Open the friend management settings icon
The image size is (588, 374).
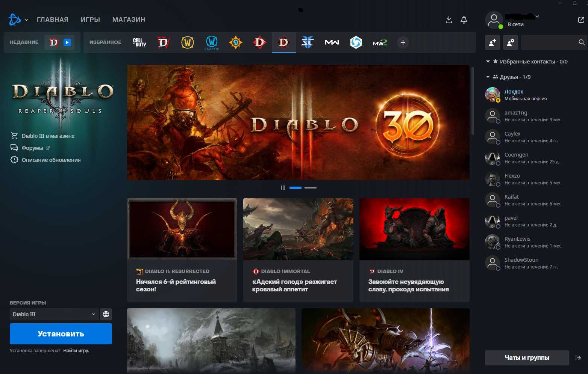pyautogui.click(x=511, y=42)
